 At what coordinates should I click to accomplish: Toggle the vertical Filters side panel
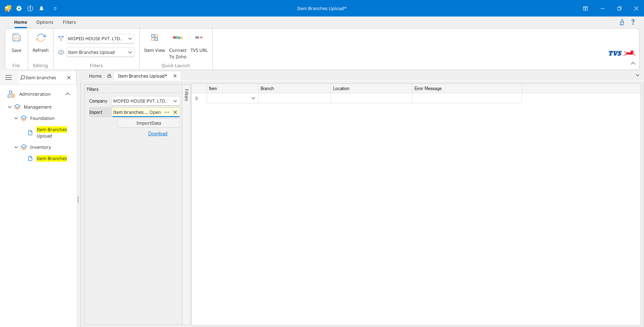click(186, 95)
